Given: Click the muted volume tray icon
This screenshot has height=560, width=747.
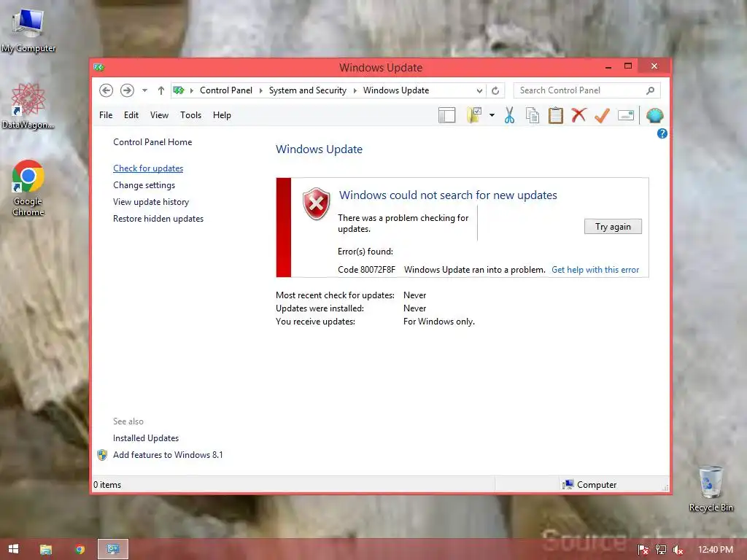Looking at the screenshot, I should [x=678, y=550].
